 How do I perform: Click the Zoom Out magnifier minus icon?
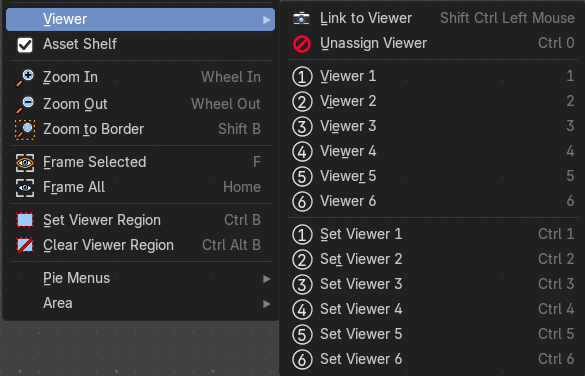[25, 104]
